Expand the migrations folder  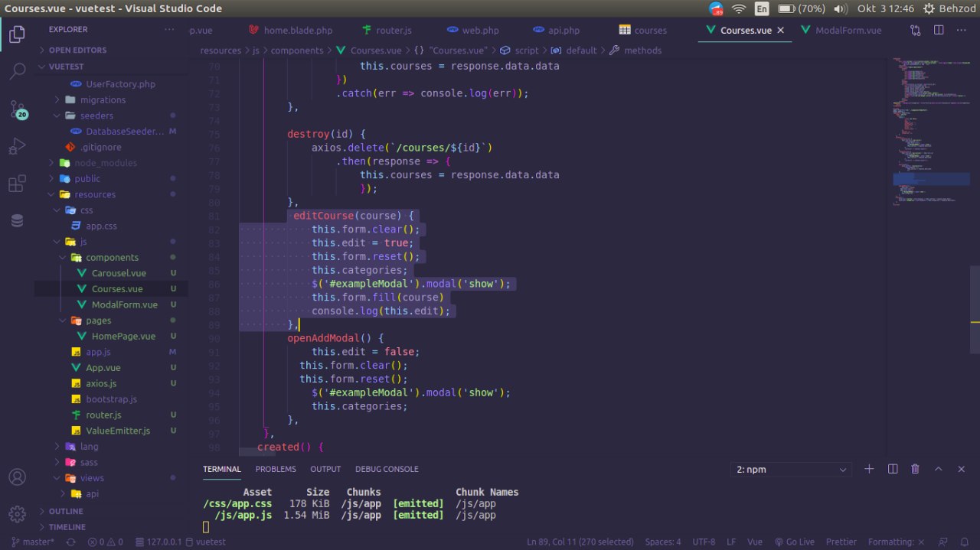(102, 99)
